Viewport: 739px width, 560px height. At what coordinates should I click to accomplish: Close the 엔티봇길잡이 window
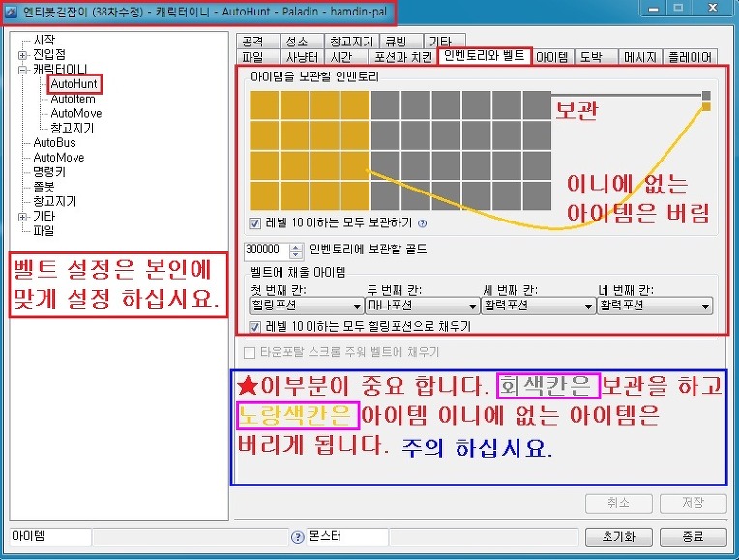(713, 8)
